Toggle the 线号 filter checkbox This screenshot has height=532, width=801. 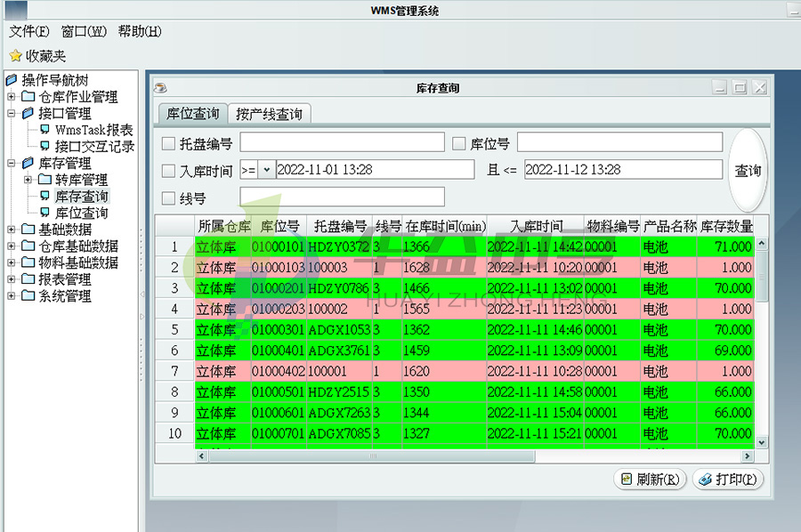[x=168, y=196]
